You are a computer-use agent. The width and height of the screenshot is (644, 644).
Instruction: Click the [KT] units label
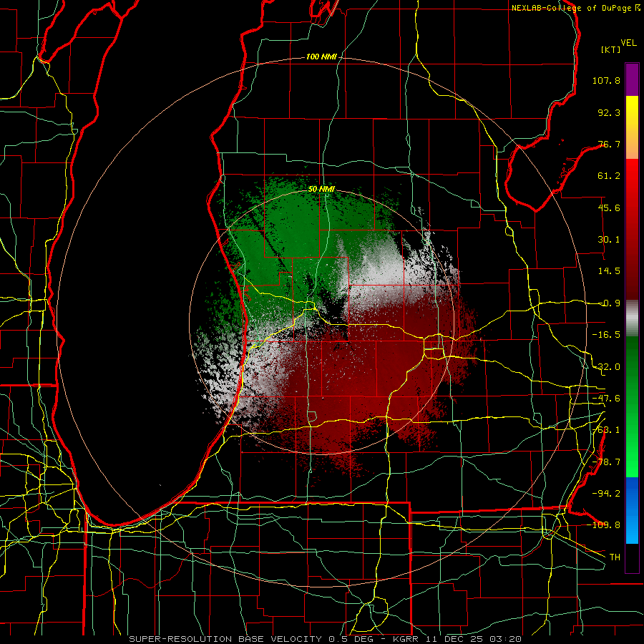(x=610, y=49)
